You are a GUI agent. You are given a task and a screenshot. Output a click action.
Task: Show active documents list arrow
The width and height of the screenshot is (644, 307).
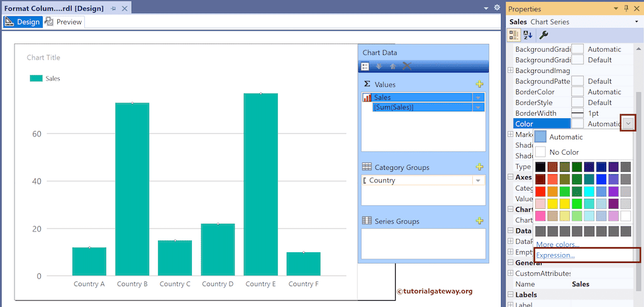click(486, 8)
